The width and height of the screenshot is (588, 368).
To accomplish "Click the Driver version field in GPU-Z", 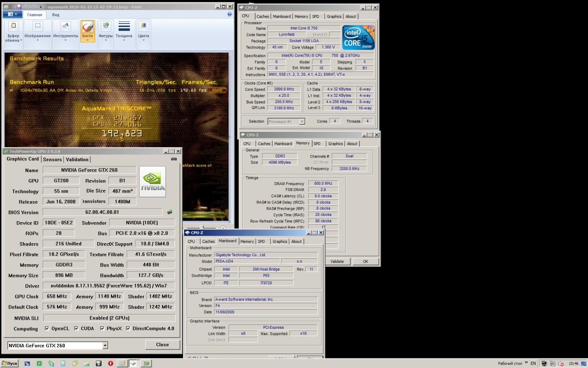I will tap(108, 286).
